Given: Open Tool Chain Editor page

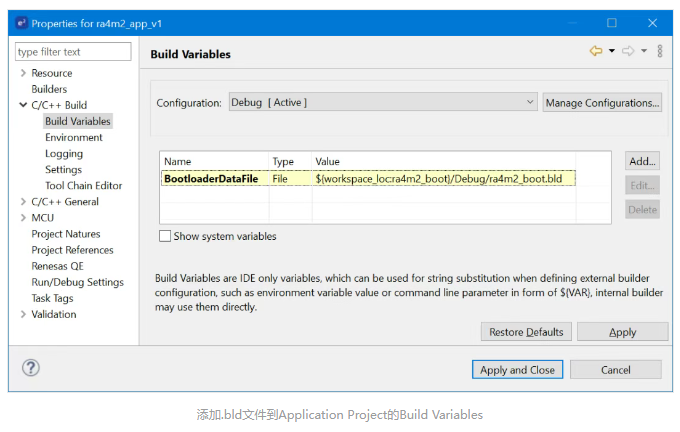Looking at the screenshot, I should click(x=84, y=186).
